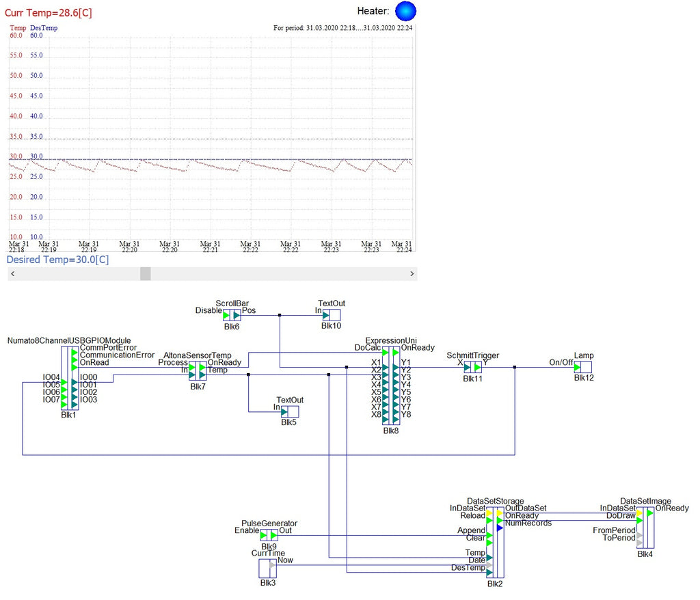Select the ScrollBar block Blk6

(x=232, y=315)
